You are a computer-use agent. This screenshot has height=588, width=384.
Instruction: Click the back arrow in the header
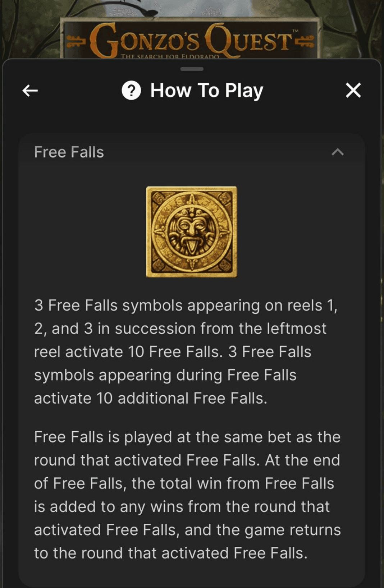click(30, 91)
